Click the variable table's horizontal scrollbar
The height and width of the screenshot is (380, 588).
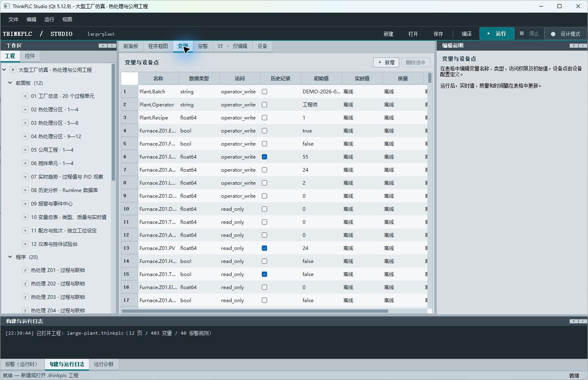[x=255, y=311]
